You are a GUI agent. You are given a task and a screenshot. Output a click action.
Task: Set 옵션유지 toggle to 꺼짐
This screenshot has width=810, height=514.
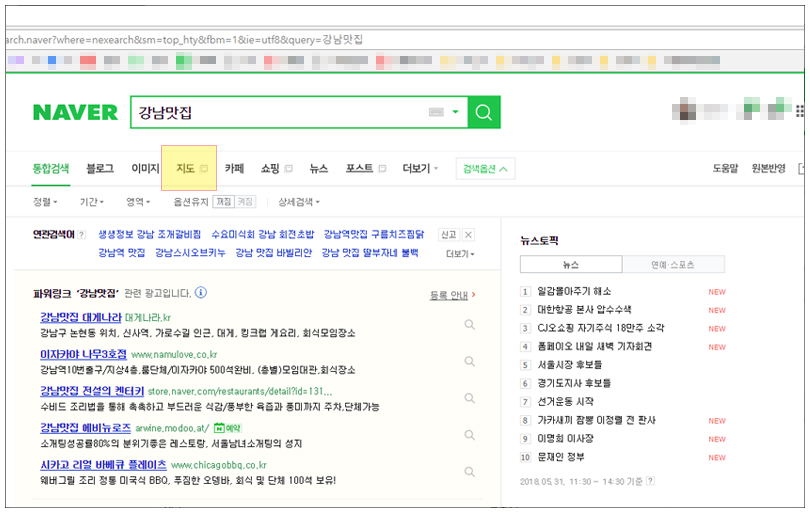[224, 201]
